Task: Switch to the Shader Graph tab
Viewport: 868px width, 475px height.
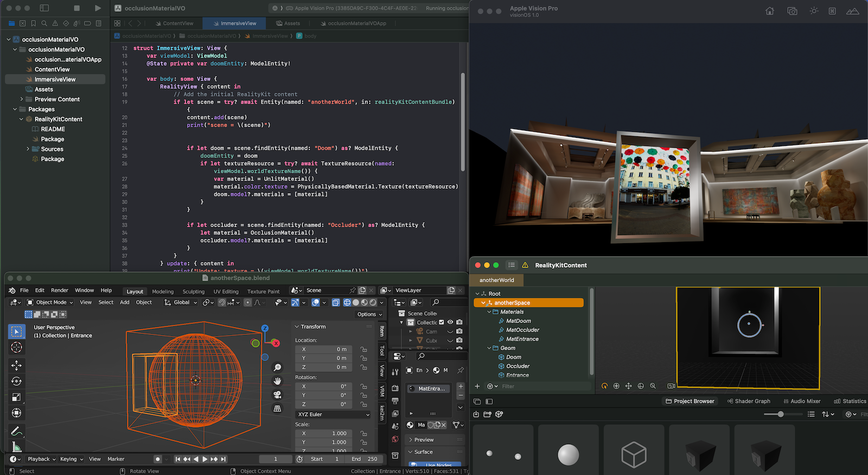Action: coord(749,401)
